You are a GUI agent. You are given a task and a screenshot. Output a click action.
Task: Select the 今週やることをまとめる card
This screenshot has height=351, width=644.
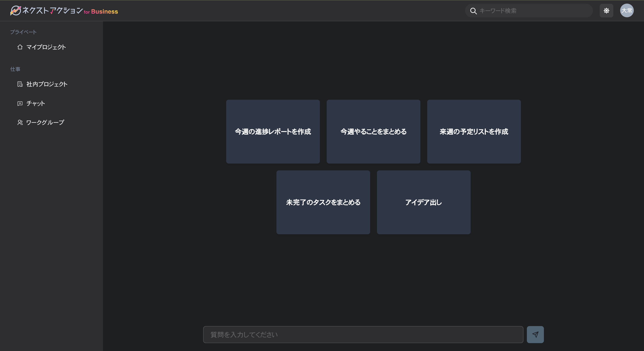[373, 131]
